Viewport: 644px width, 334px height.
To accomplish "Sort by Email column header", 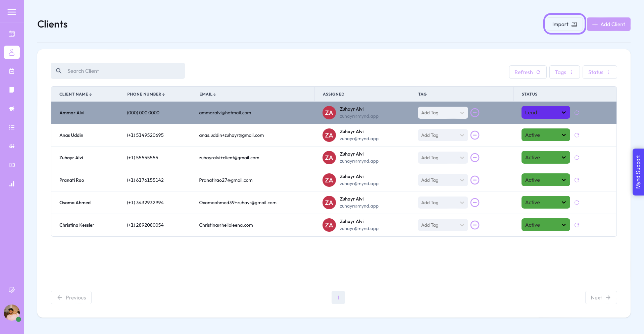I will point(208,94).
